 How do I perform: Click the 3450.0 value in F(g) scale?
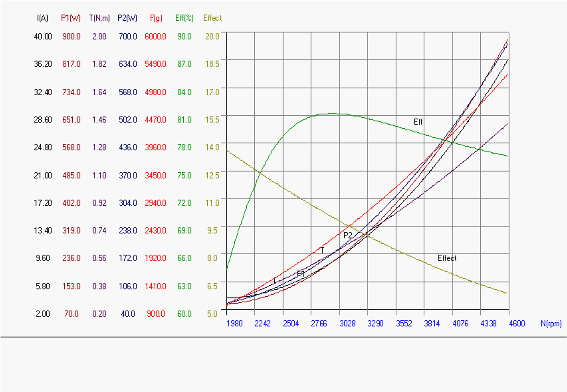156,175
